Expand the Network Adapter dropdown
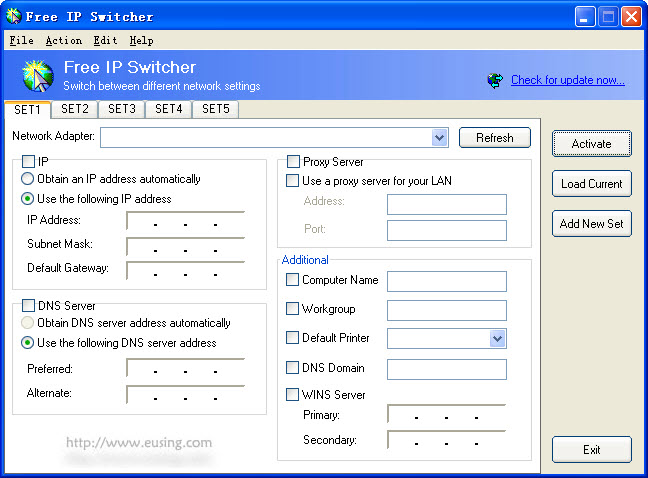Screen dimensions: 648x478 tap(439, 138)
